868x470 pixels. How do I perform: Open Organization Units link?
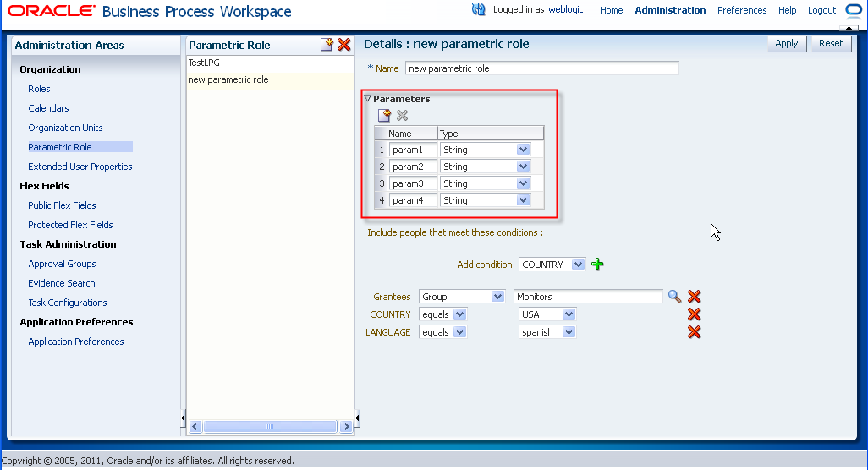[65, 127]
